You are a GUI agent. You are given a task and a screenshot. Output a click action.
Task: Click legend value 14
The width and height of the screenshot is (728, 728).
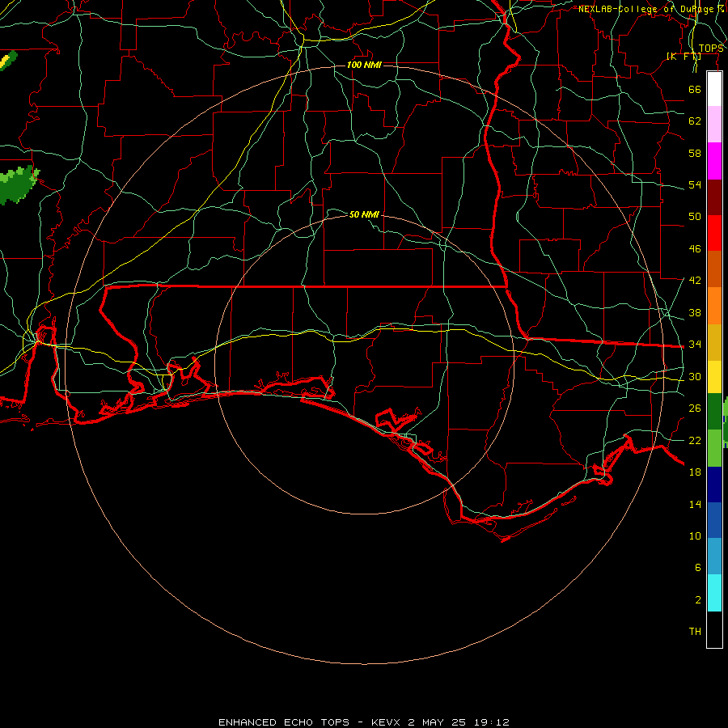695,504
